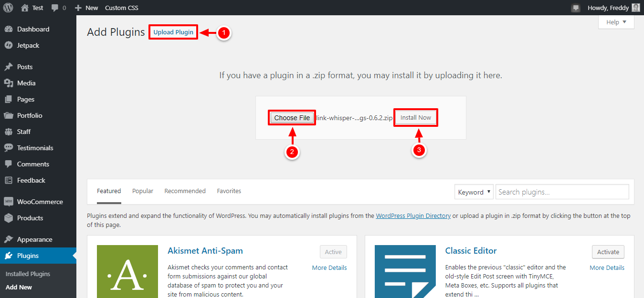Go to Dashboard in the sidebar
This screenshot has height=298, width=644.
coord(38,29)
